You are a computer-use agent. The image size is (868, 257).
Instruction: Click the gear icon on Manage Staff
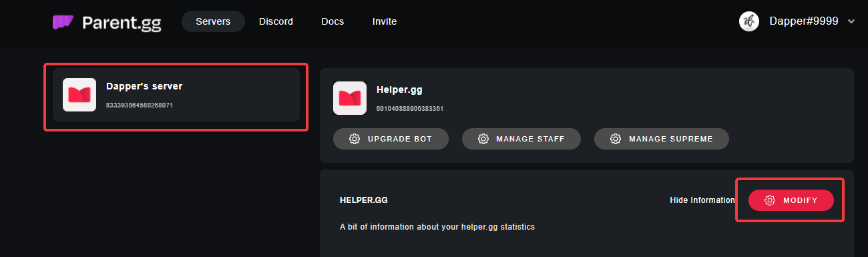[483, 139]
